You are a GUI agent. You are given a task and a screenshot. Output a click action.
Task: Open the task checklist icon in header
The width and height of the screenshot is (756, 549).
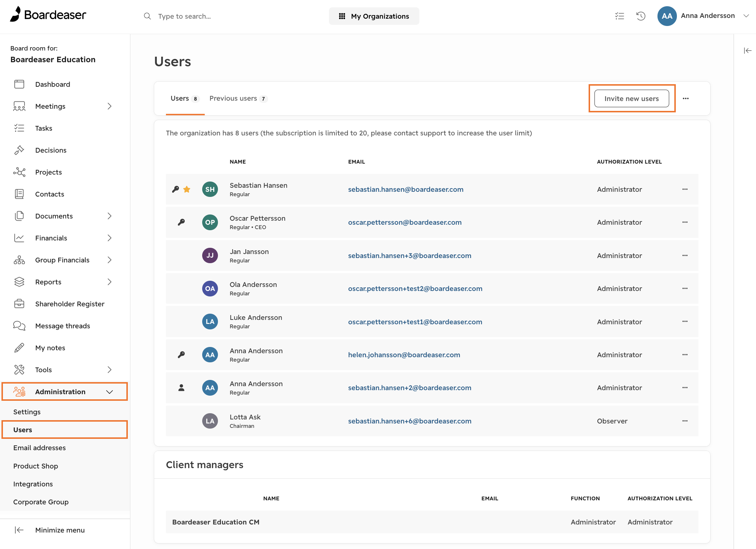[619, 16]
